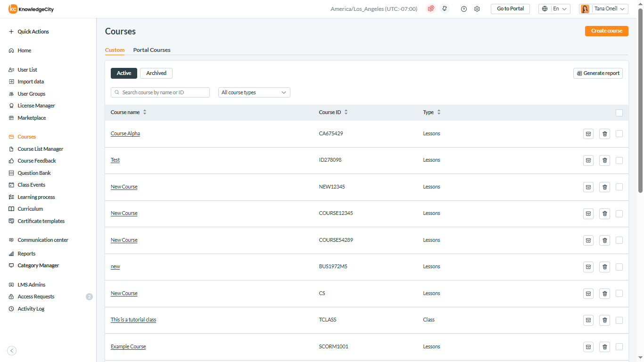Open the help question mark icon
Viewport: 644px width, 362px height.
464,9
